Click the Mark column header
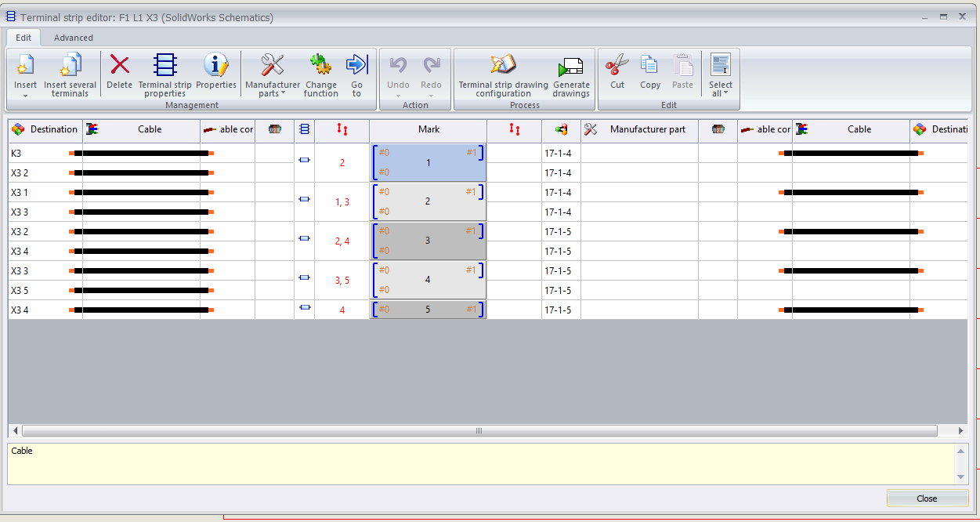 coord(429,129)
